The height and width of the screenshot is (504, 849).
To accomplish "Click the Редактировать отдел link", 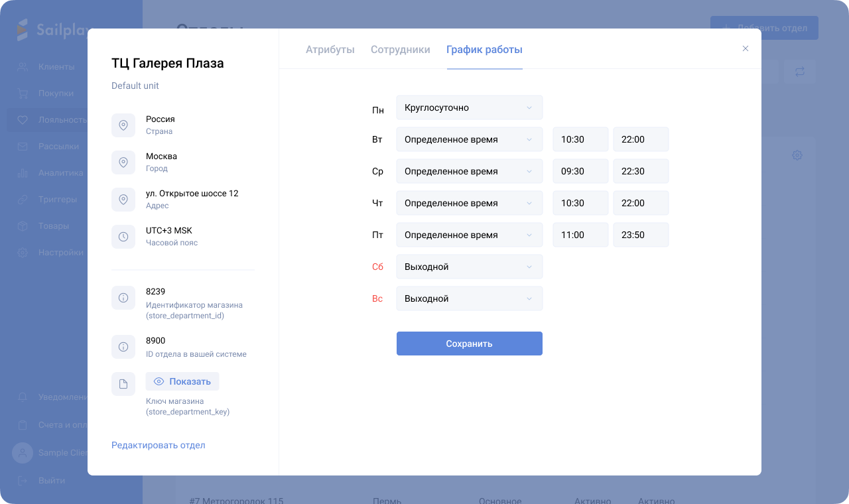I will (x=158, y=445).
